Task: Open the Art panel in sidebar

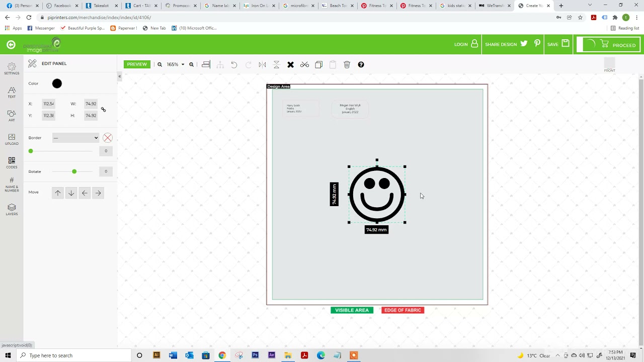Action: pos(12,116)
